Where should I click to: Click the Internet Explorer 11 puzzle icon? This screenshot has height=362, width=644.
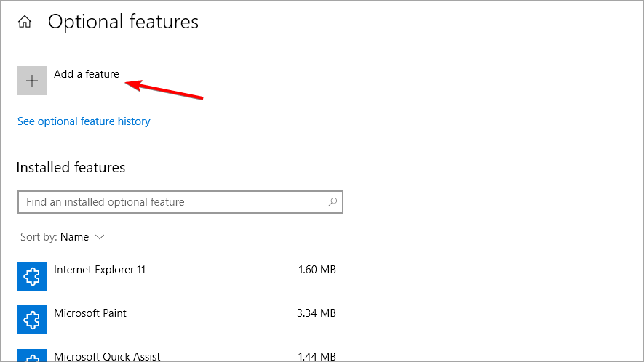[32, 275]
